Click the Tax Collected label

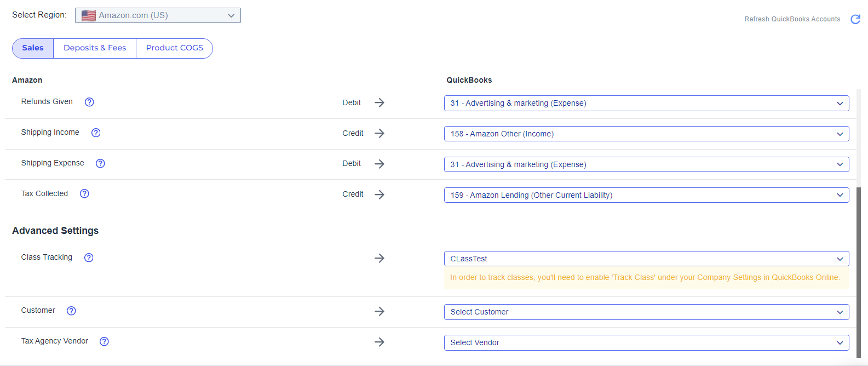coord(45,193)
